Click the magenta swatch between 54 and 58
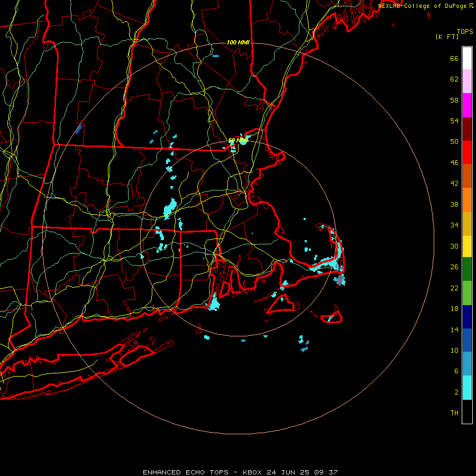Image resolution: width=476 pixels, height=476 pixels. tap(467, 105)
